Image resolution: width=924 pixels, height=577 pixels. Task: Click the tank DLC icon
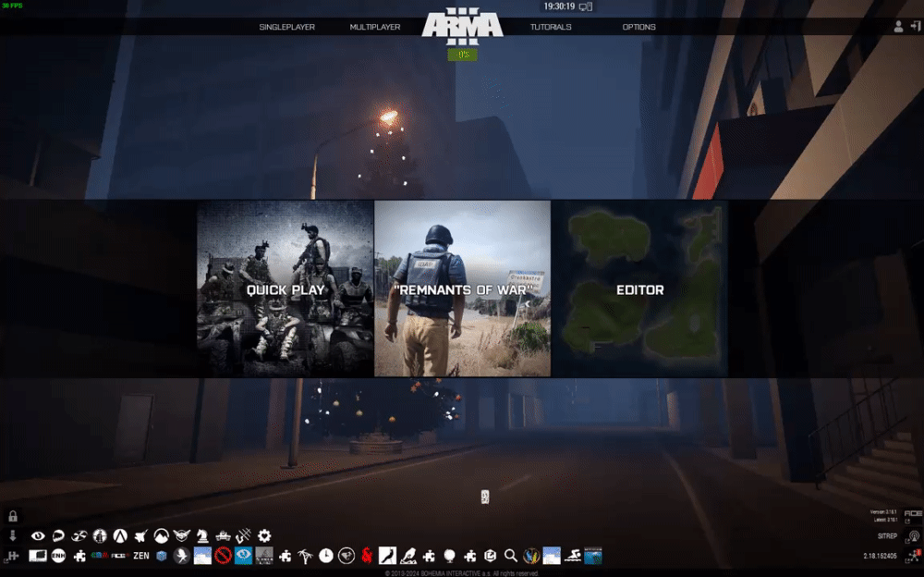pos(223,535)
